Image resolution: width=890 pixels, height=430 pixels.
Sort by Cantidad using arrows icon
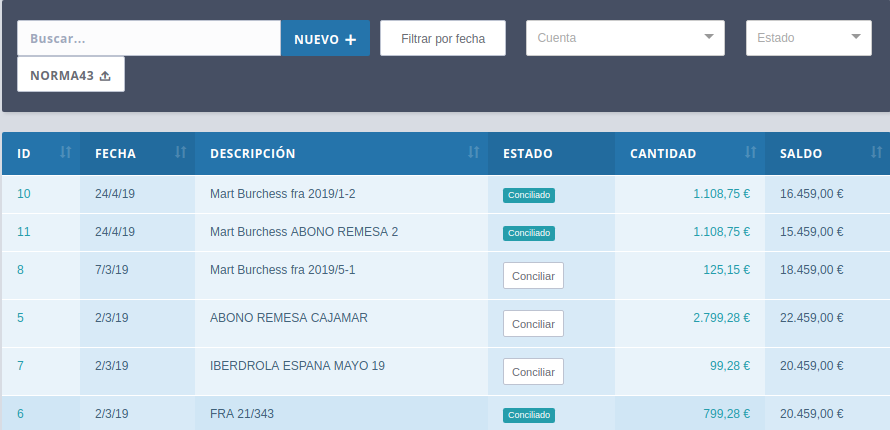[x=751, y=153]
